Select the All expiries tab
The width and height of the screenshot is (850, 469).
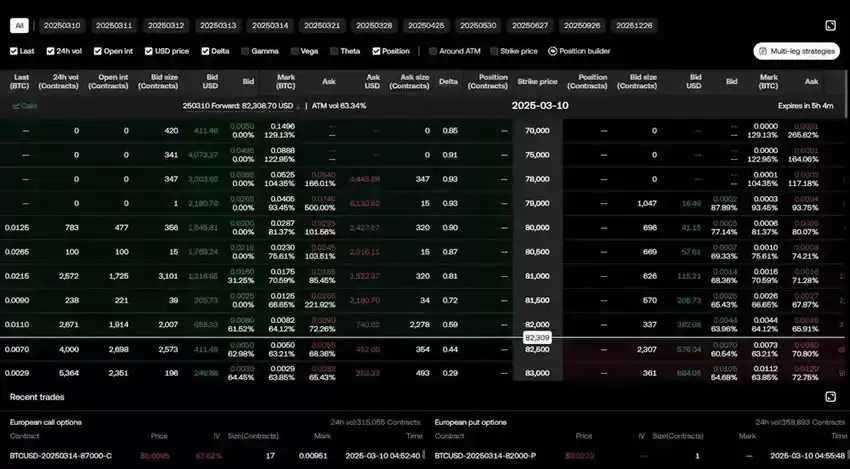pos(20,25)
